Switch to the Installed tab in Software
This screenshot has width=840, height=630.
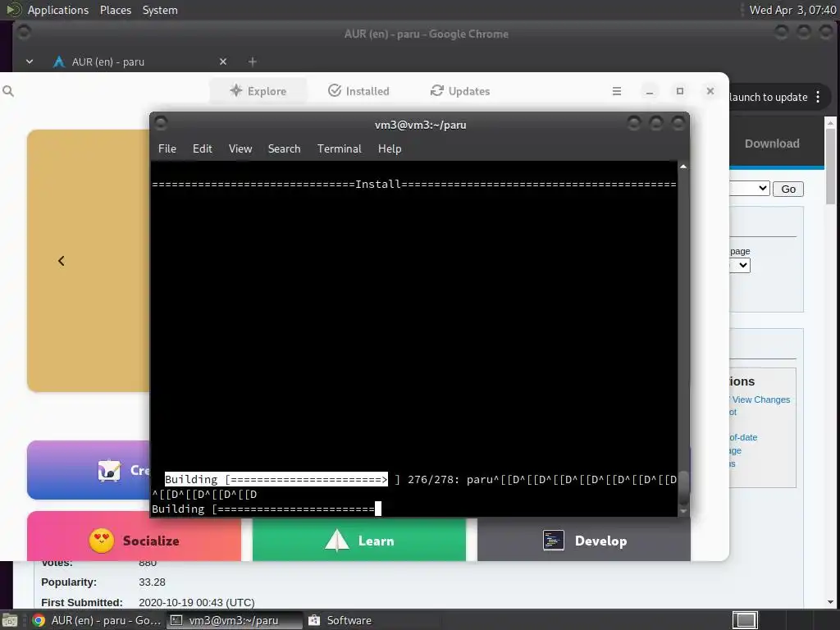click(358, 91)
